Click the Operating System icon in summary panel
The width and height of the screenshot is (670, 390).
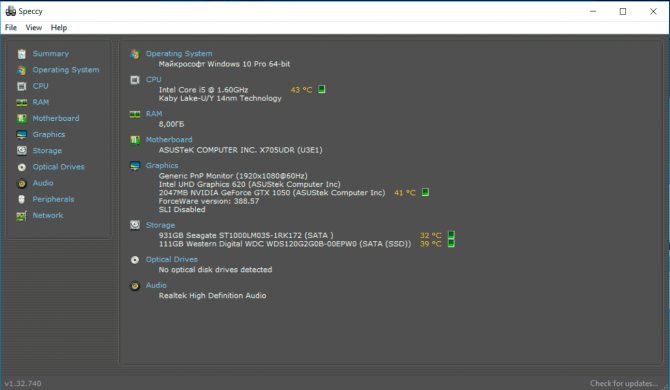[x=135, y=54]
